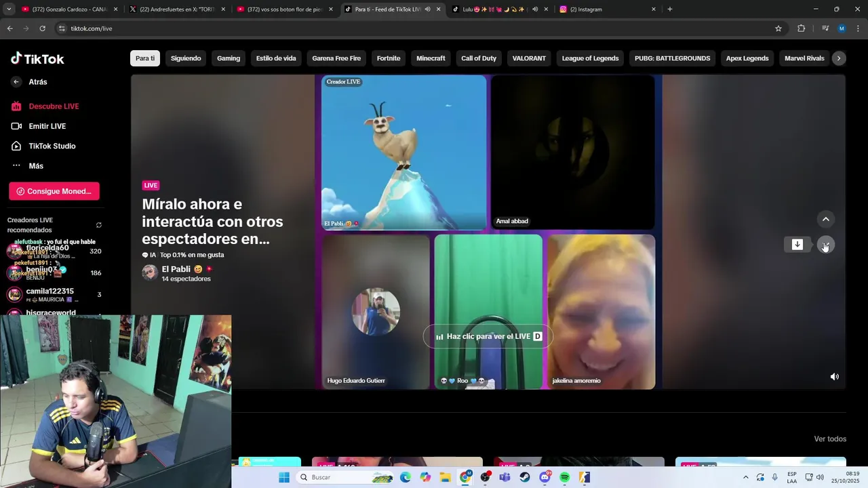The width and height of the screenshot is (868, 488).
Task: Click the TikTok logo
Action: coord(37,58)
